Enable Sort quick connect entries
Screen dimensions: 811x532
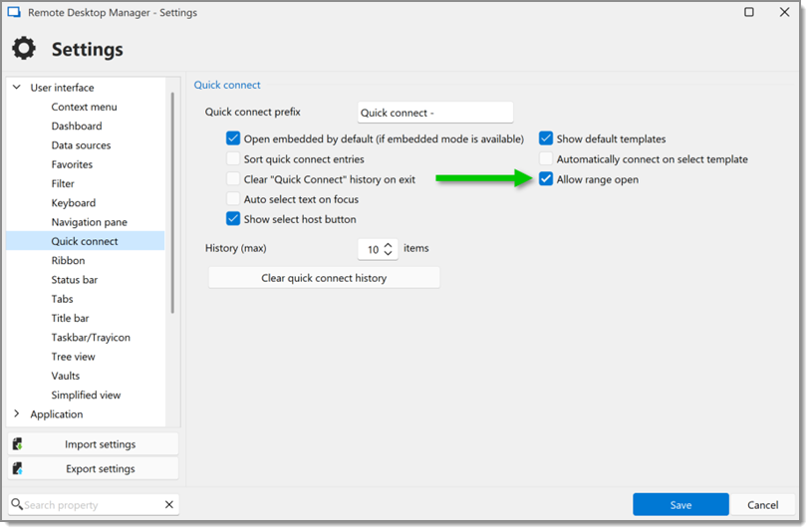[234, 159]
